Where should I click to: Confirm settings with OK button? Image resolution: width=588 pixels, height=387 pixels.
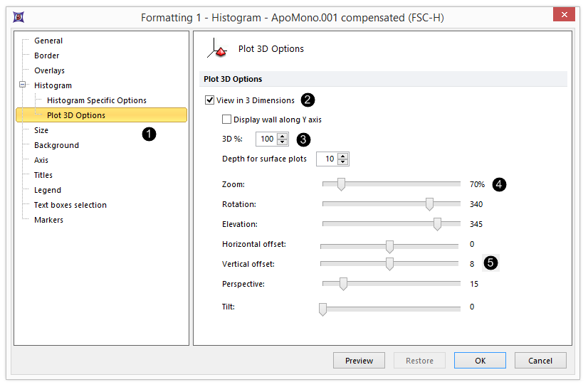480,361
